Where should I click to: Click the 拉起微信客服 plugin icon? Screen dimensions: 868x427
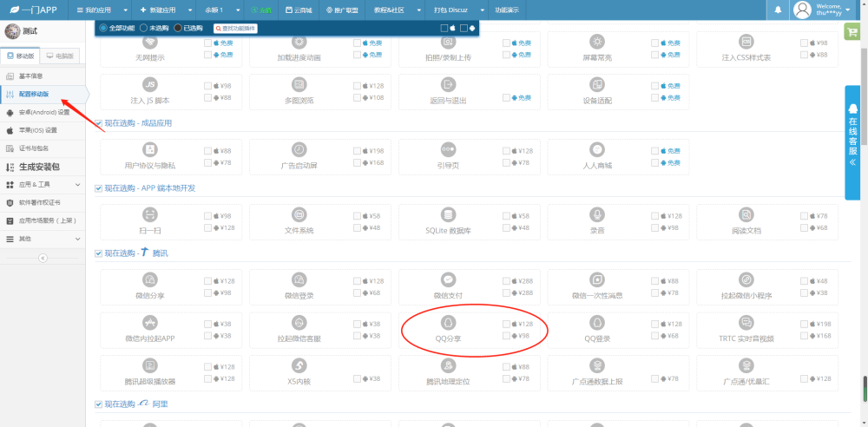[299, 322]
